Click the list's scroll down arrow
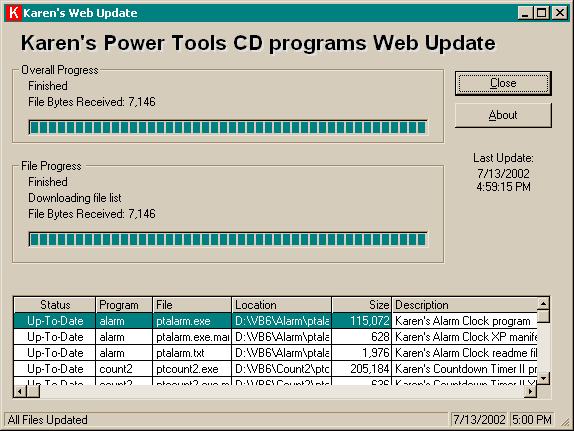Screen dimensions: 574x431 click(x=543, y=379)
